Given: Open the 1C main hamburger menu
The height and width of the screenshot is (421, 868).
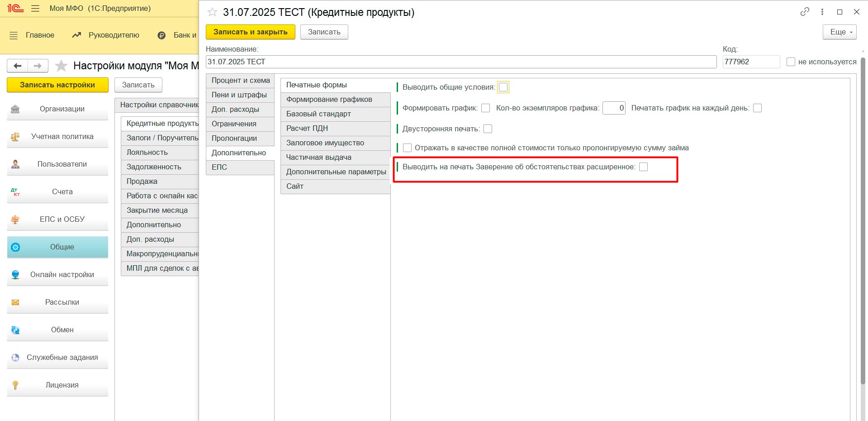Looking at the screenshot, I should 35,9.
